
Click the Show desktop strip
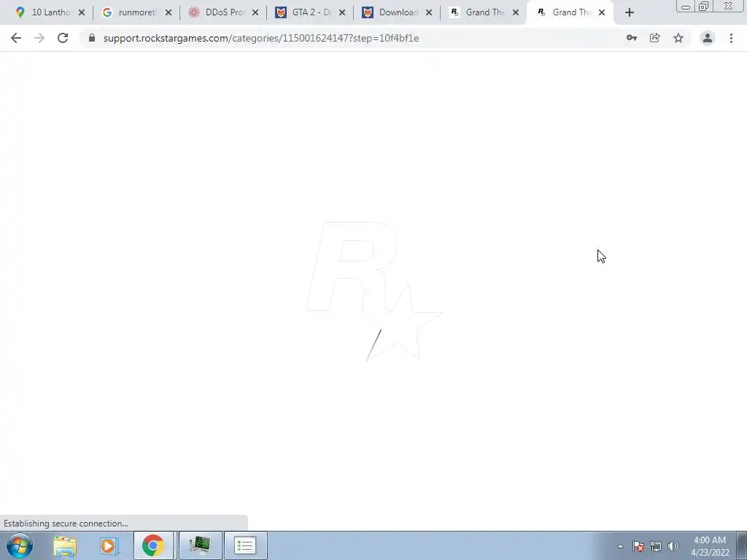click(742, 545)
